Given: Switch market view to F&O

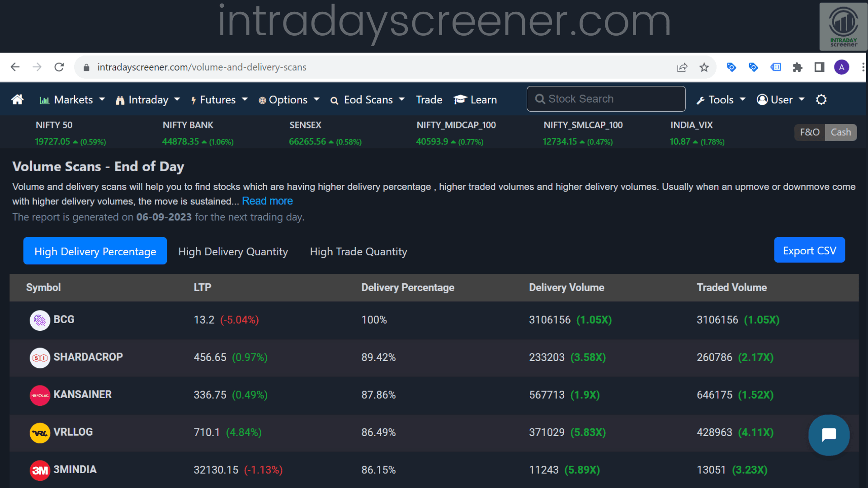Looking at the screenshot, I should point(810,132).
